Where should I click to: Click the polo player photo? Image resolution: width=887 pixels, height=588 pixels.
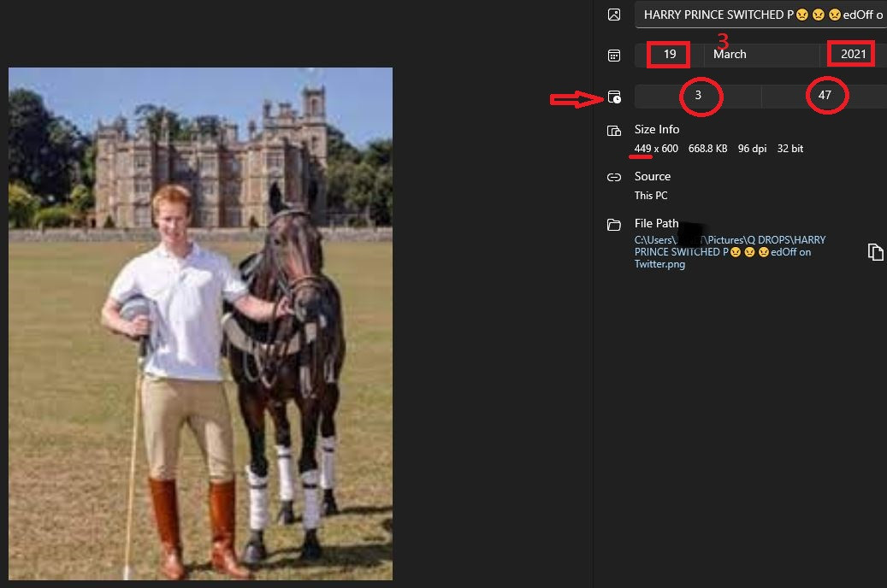coord(200,324)
